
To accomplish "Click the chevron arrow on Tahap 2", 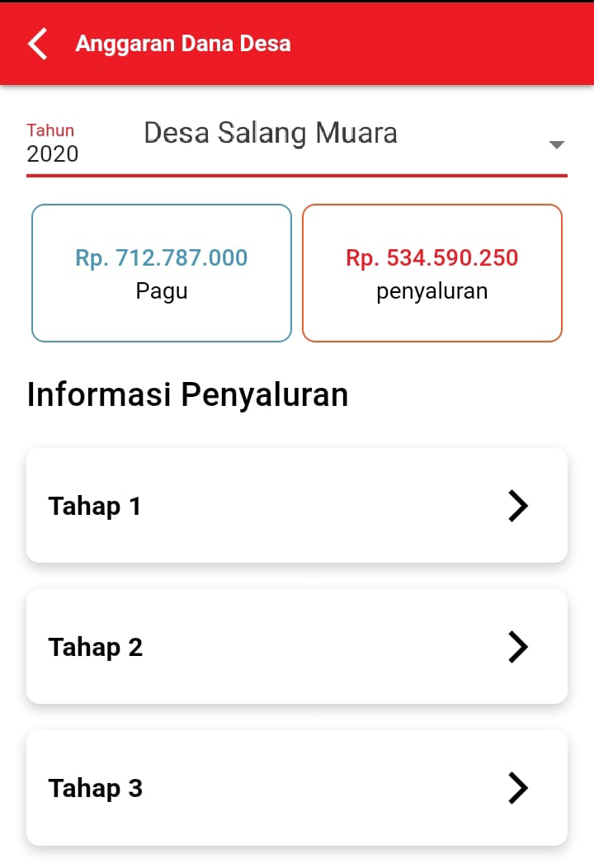I will pos(517,647).
